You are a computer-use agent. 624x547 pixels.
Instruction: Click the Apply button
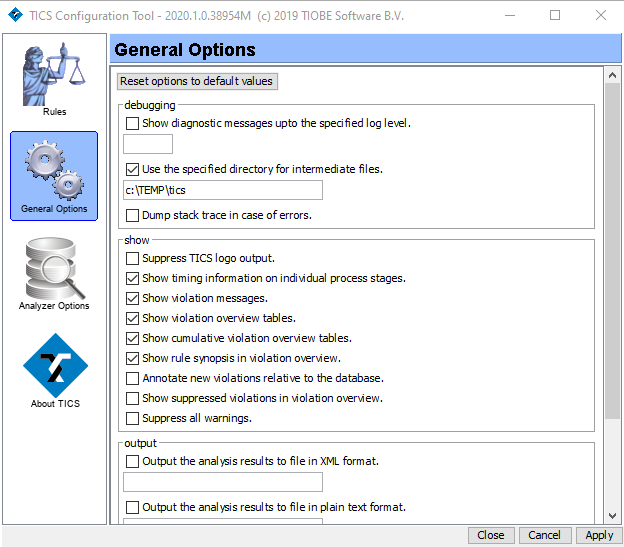point(599,535)
